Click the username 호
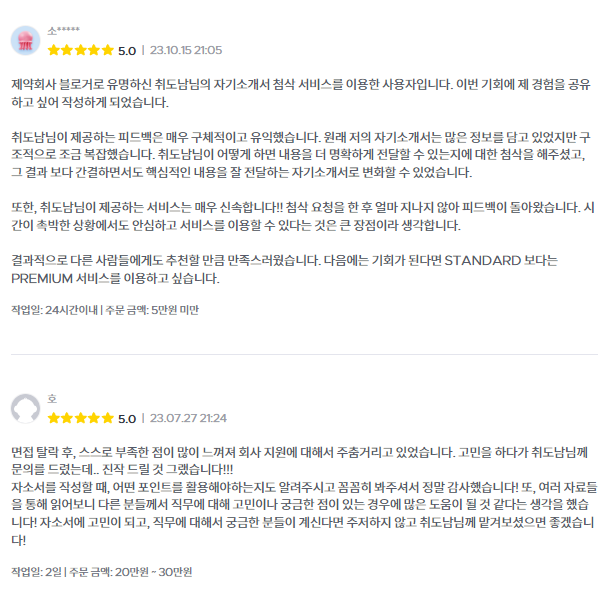 coord(52,399)
